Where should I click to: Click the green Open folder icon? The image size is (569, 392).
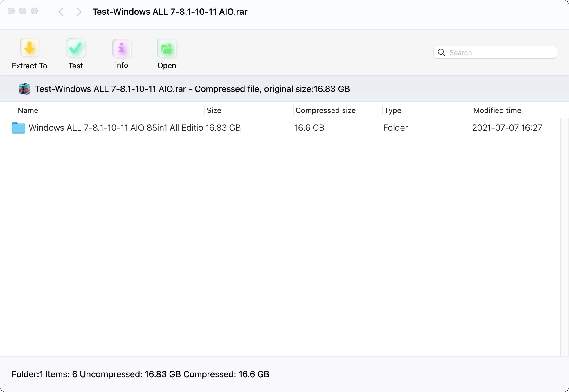[167, 48]
